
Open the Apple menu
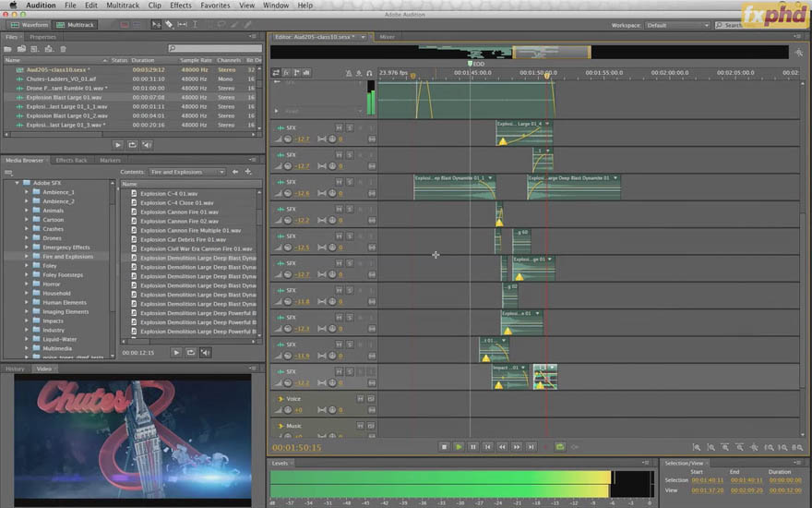click(13, 6)
